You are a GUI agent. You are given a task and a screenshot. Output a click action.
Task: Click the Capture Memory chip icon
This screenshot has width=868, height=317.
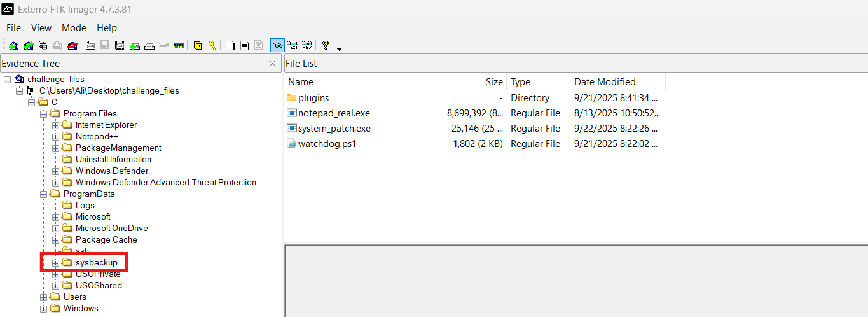pyautogui.click(x=179, y=45)
